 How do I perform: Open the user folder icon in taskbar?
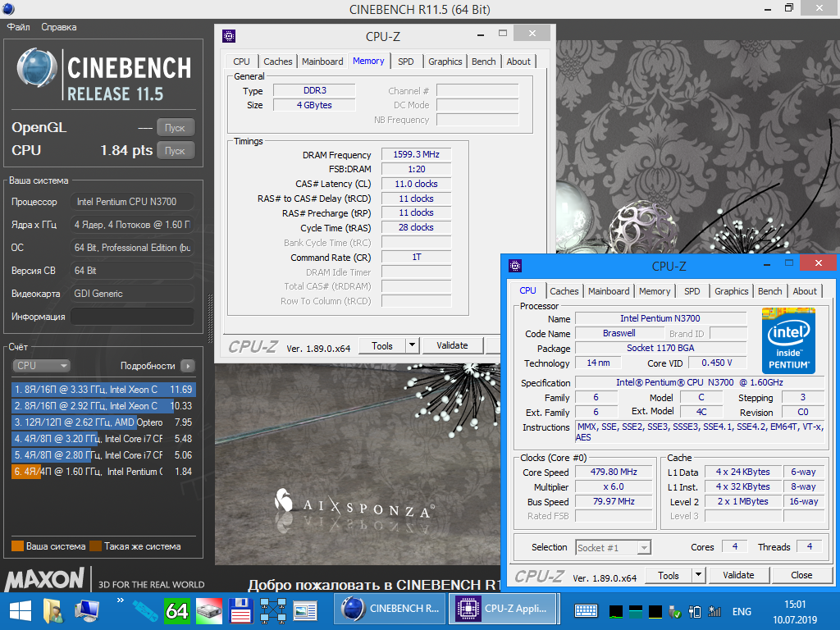[53, 610]
